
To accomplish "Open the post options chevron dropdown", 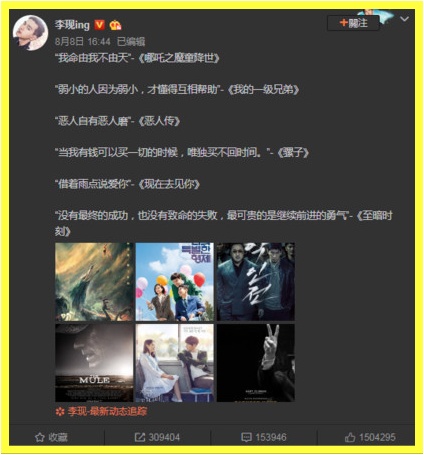I will (404, 19).
